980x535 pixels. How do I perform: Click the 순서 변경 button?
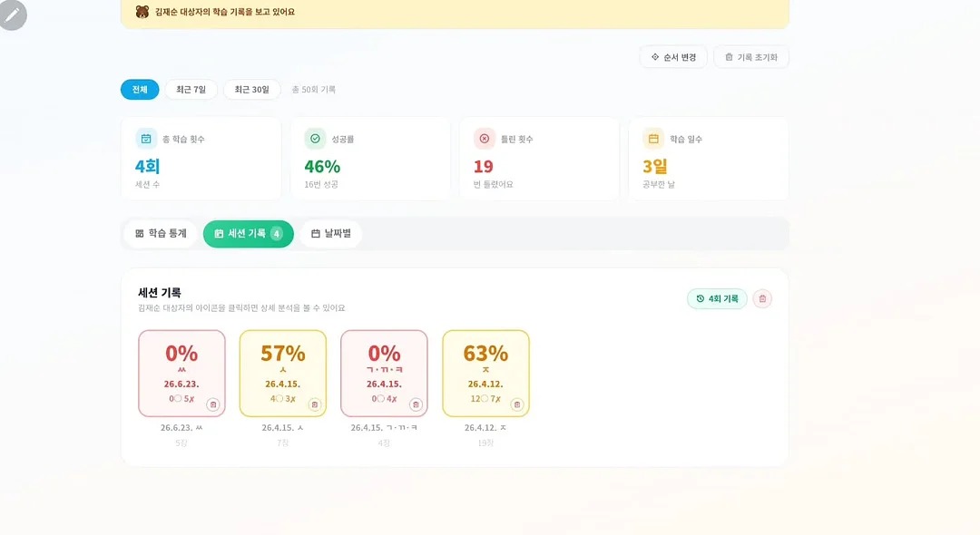coord(673,57)
